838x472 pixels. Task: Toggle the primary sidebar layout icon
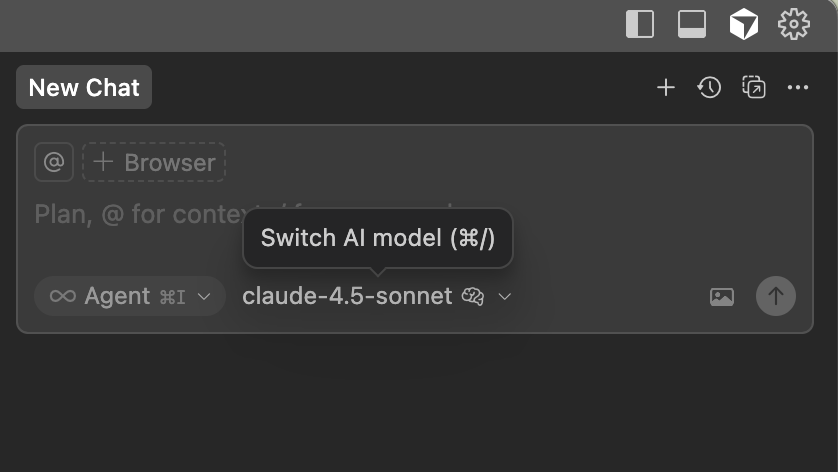click(x=639, y=24)
